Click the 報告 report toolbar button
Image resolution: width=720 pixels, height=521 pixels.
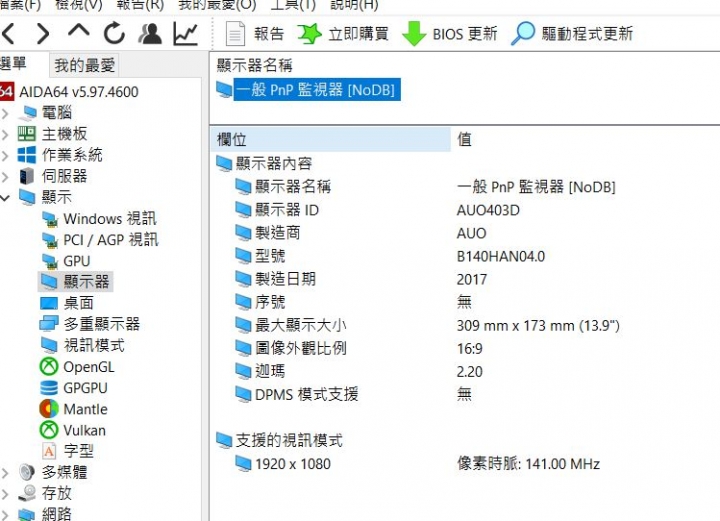255,34
